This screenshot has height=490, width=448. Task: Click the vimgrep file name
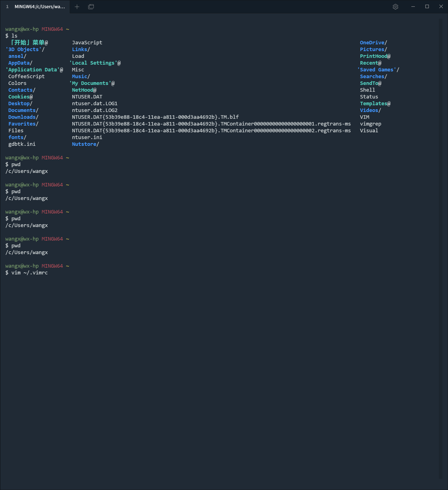pos(370,124)
